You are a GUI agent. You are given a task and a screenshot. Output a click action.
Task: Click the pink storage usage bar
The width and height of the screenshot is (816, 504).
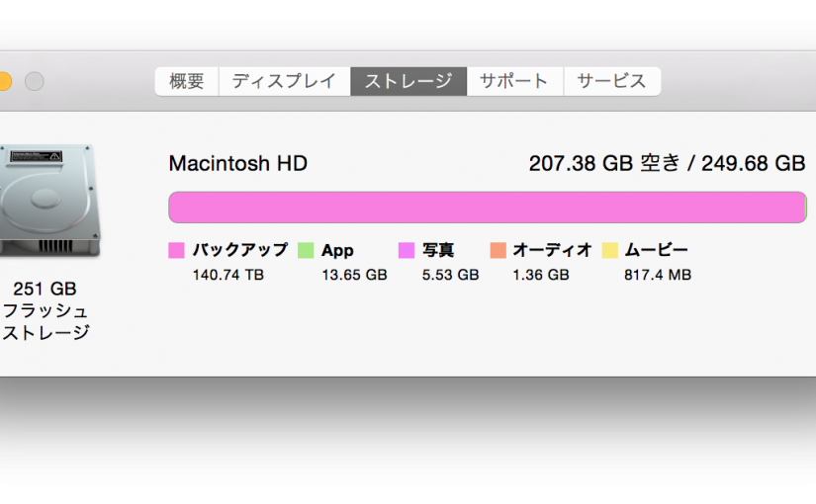487,208
